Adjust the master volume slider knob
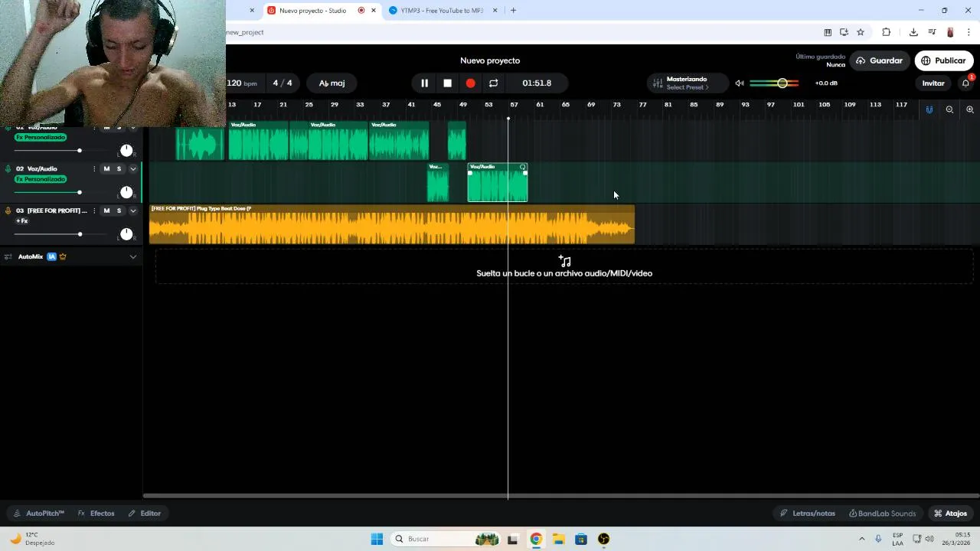The height and width of the screenshot is (551, 980). click(x=782, y=83)
